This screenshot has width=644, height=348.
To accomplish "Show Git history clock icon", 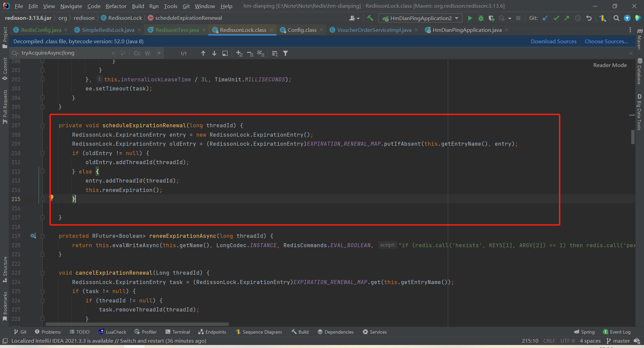I will click(578, 18).
